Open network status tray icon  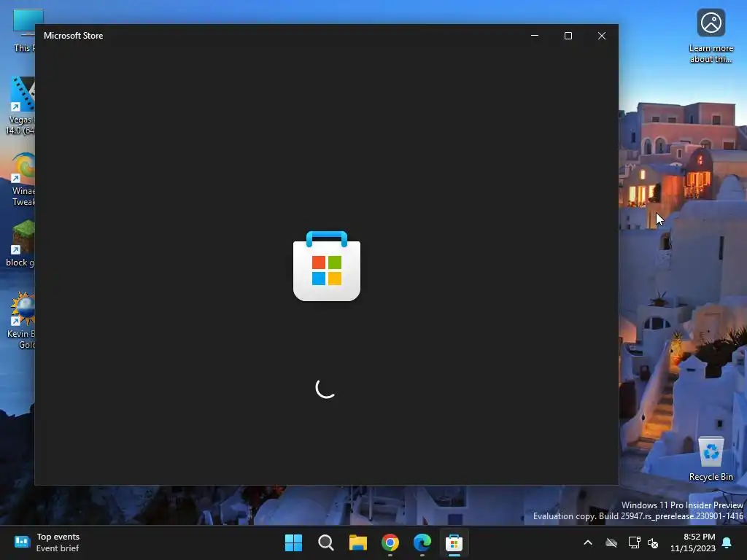(x=634, y=542)
